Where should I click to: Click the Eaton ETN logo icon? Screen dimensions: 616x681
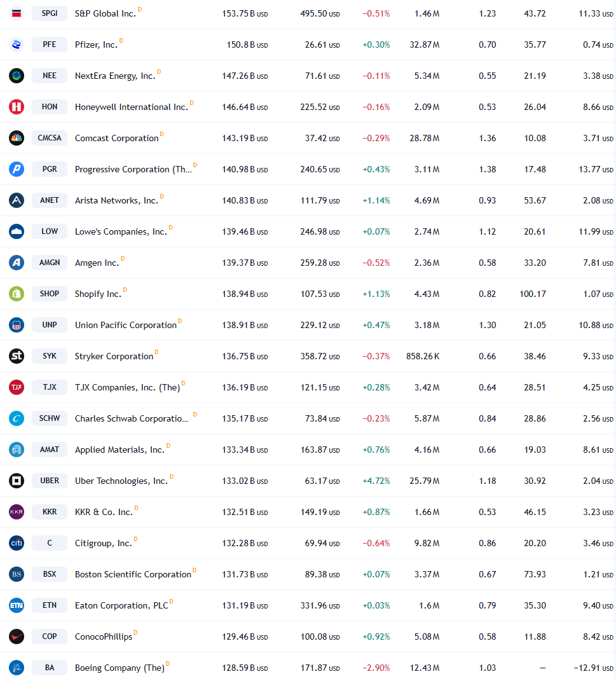(17, 605)
